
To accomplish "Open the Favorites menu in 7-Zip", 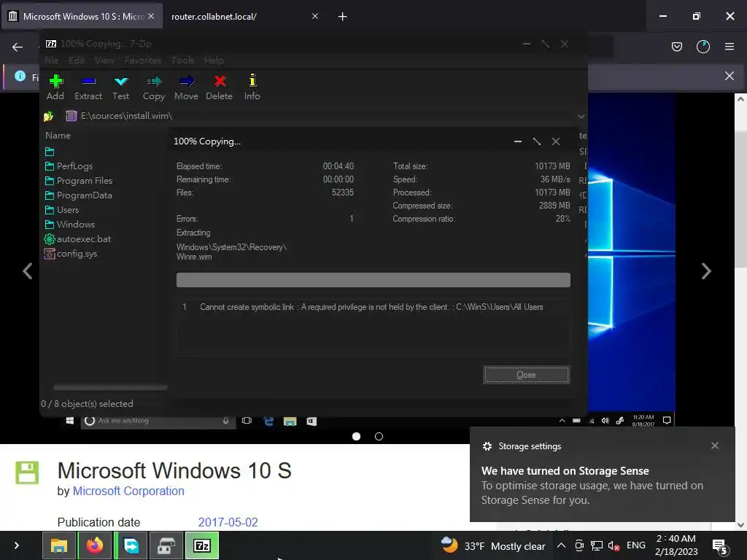I will click(142, 61).
